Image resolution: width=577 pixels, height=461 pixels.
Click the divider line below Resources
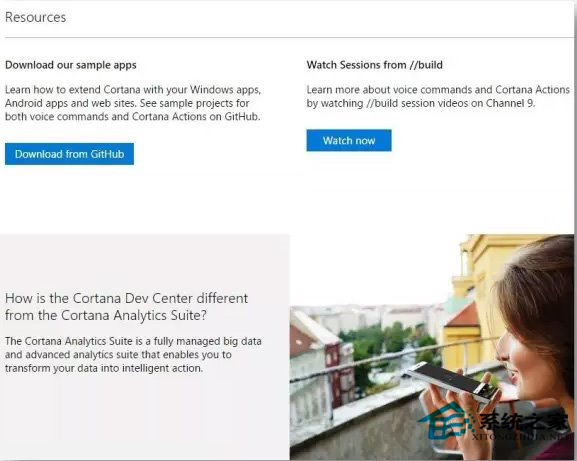click(289, 37)
